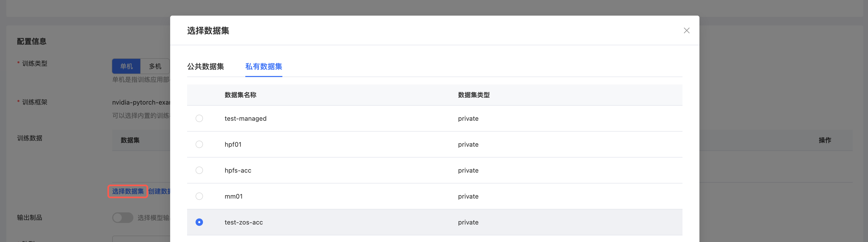
Task: Click the 创建数据 link beside 选择数据集
Action: click(159, 191)
